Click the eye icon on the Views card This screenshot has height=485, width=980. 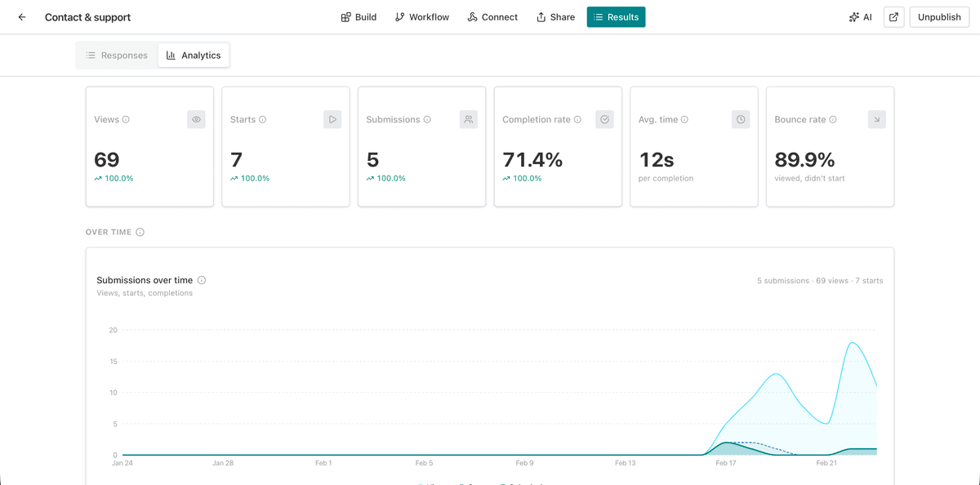pos(196,119)
